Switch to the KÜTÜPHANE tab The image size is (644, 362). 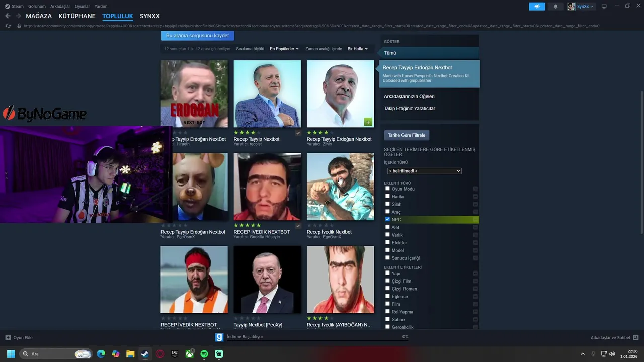77,16
